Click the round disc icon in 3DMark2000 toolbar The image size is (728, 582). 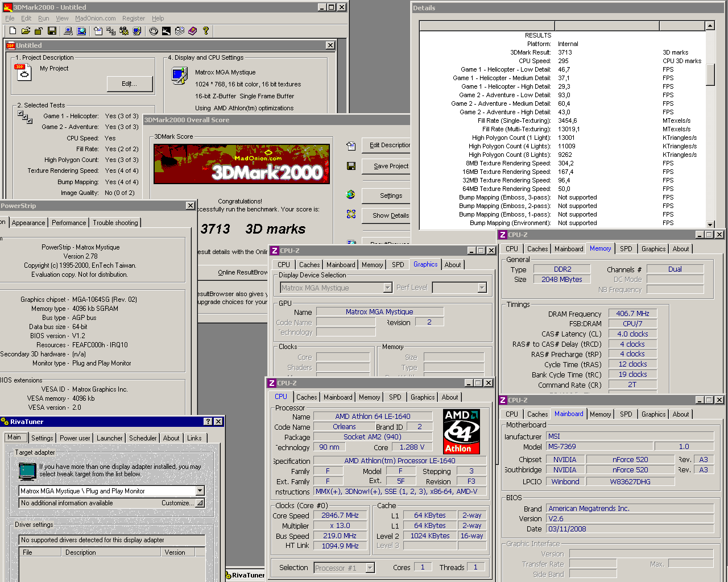[x=154, y=31]
